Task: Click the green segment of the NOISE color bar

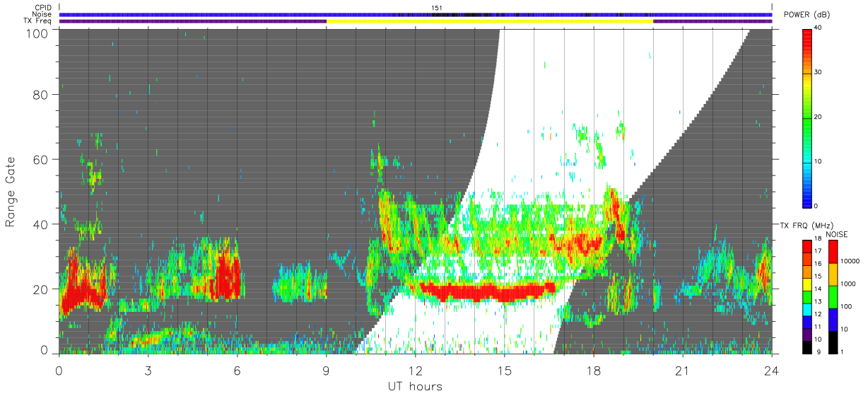Action: point(834,297)
